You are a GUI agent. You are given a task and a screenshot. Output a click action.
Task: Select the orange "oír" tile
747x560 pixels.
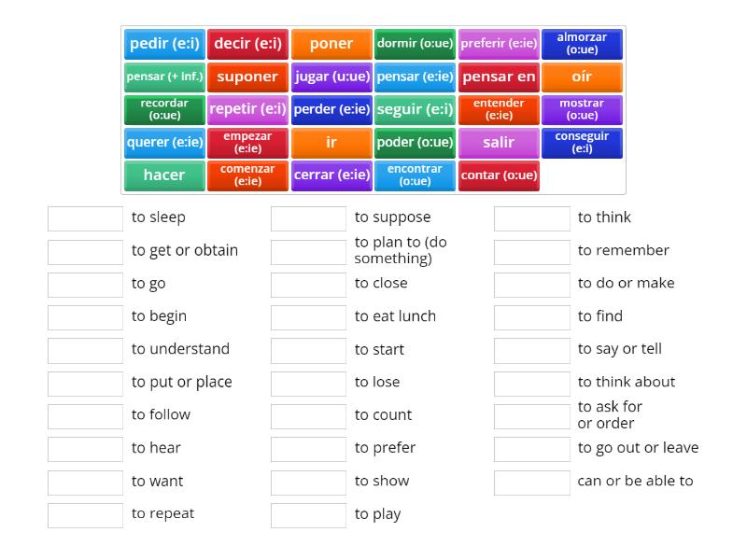point(582,77)
